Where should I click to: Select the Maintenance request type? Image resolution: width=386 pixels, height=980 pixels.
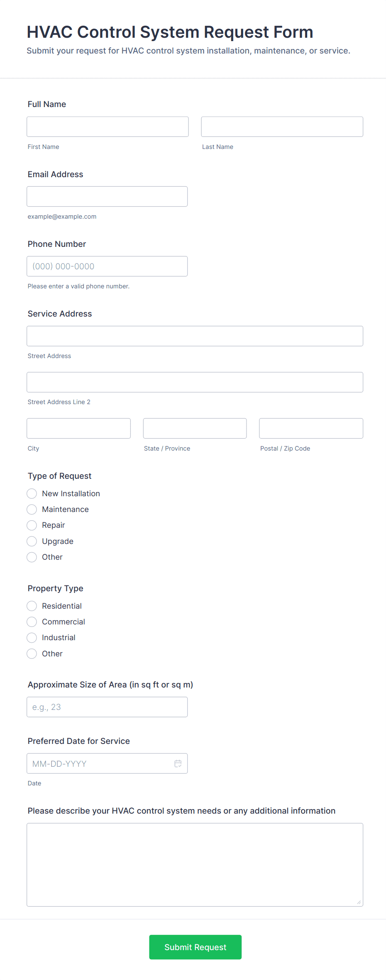pos(32,509)
